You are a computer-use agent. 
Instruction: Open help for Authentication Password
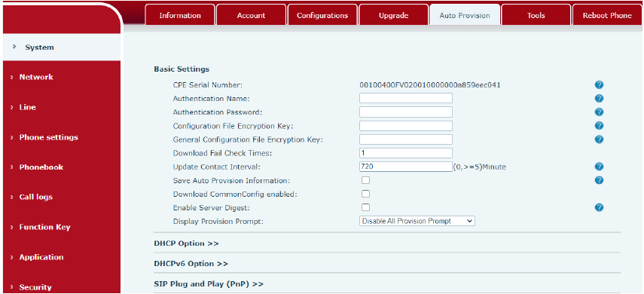(x=599, y=112)
